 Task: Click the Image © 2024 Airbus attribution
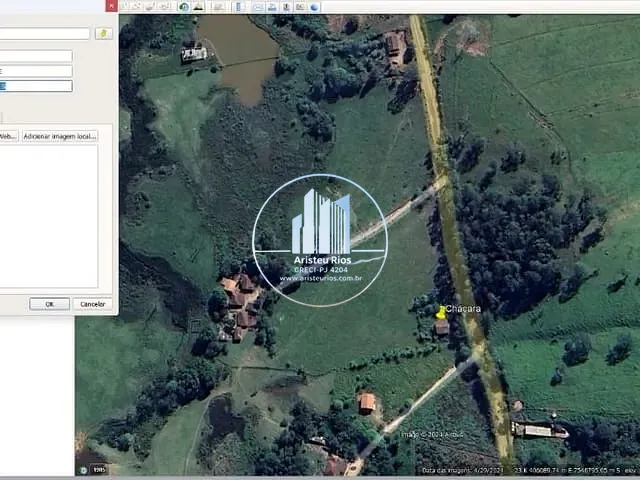432,435
